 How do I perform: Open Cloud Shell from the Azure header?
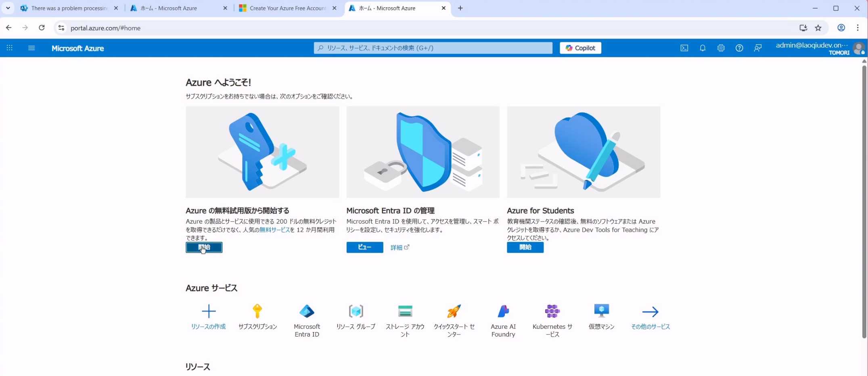tap(684, 48)
